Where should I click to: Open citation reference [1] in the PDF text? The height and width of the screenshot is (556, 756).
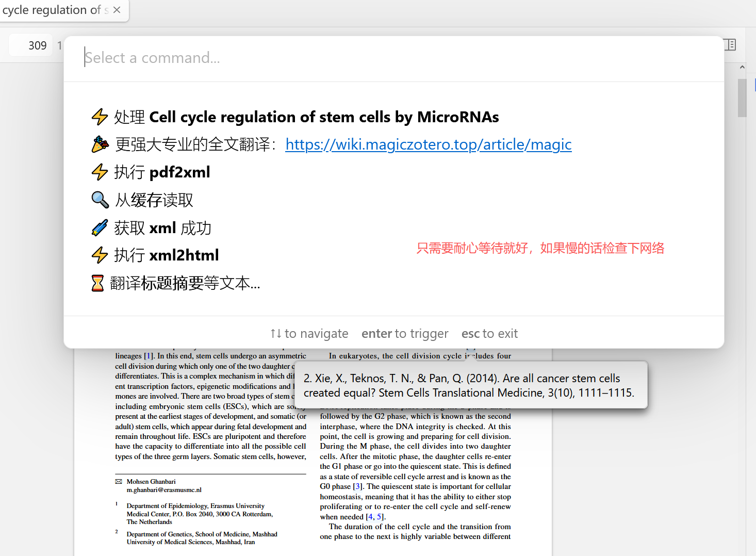pos(149,356)
